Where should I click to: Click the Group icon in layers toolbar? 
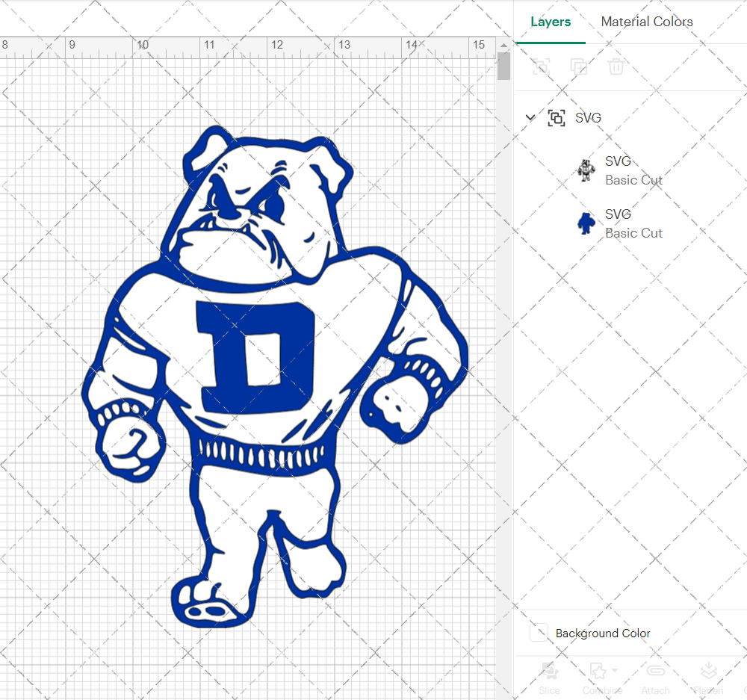coord(541,66)
